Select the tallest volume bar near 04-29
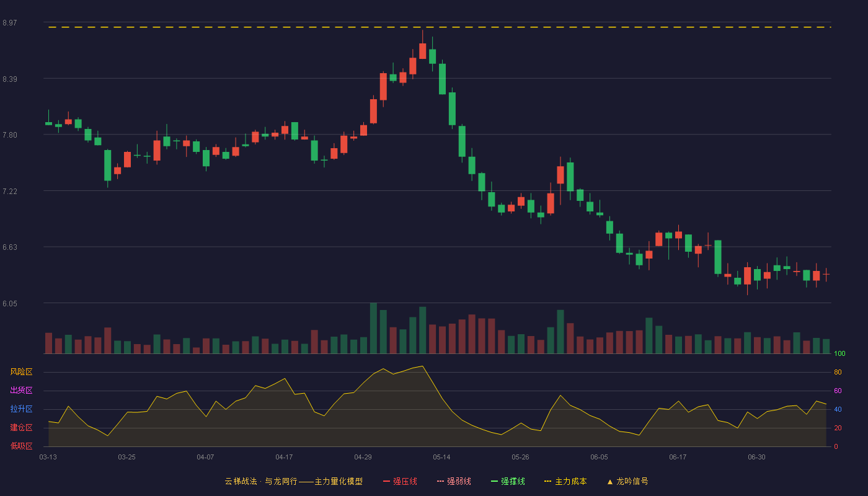This screenshot has width=868, height=496. [373, 328]
